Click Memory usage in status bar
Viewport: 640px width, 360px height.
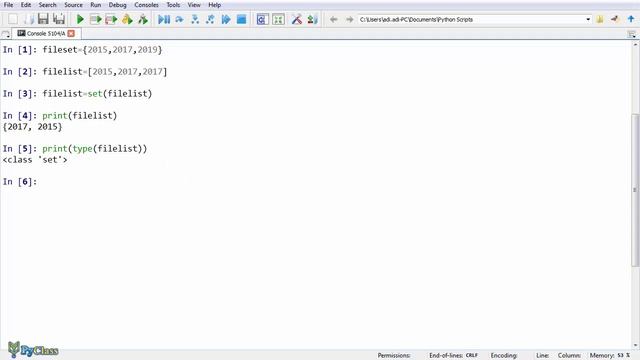[610, 356]
